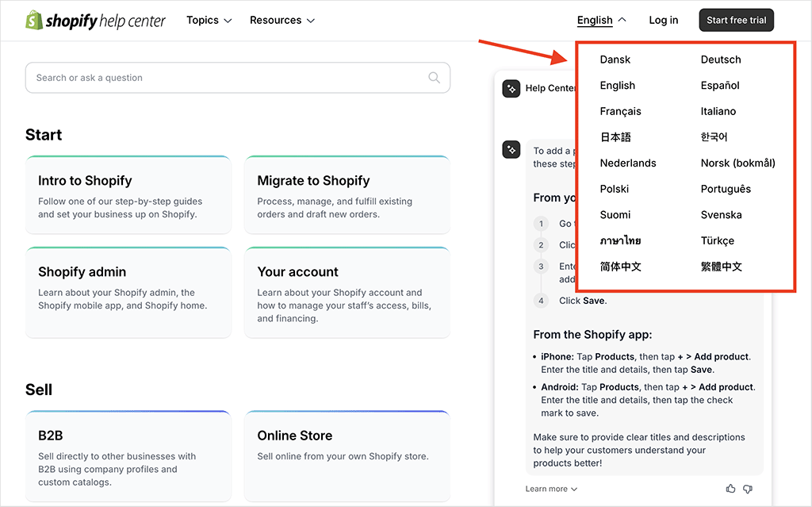
Task: Select Traditional Chinese 繁體中文
Action: [x=722, y=267]
